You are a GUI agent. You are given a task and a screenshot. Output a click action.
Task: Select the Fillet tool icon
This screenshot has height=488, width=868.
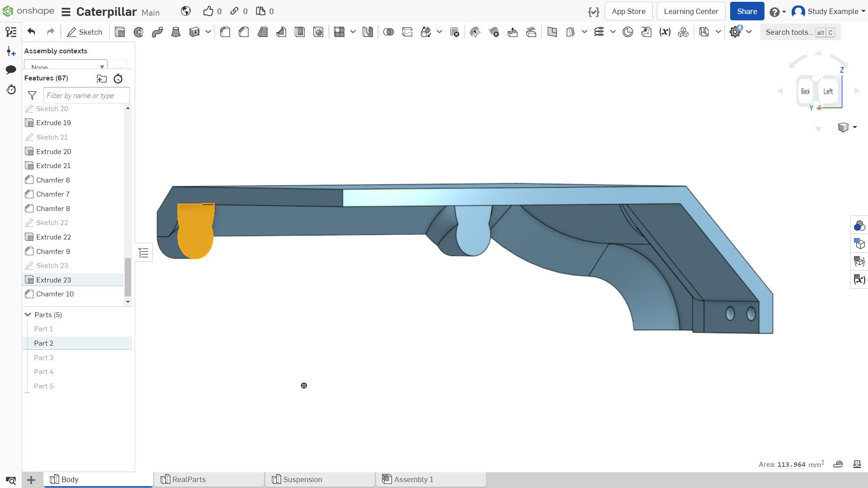tap(225, 32)
